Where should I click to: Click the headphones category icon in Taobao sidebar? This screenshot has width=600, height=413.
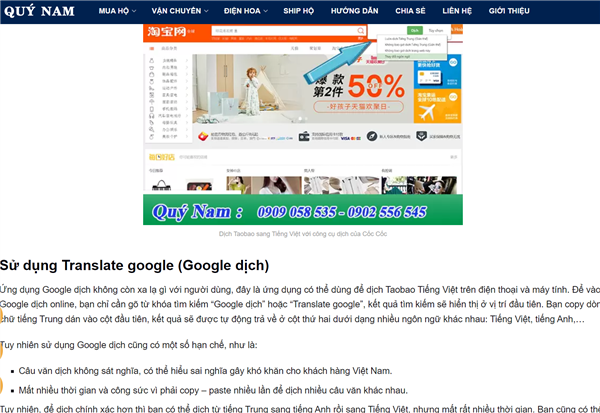coord(152,116)
